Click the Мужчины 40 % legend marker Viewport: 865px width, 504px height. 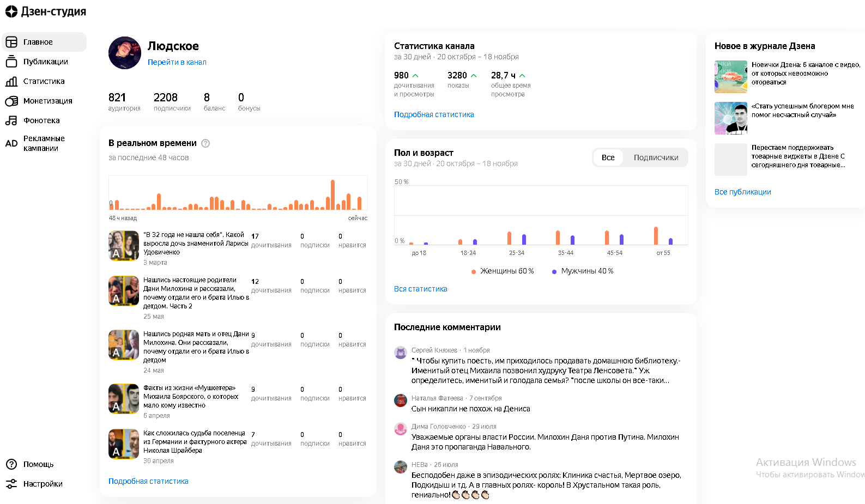click(x=554, y=271)
